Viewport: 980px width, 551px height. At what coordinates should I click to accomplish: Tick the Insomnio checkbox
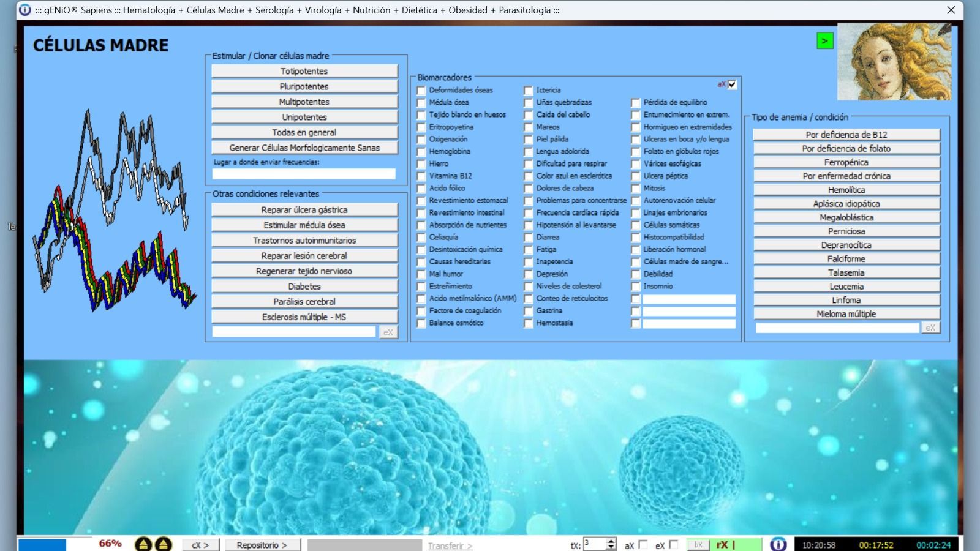(x=636, y=287)
